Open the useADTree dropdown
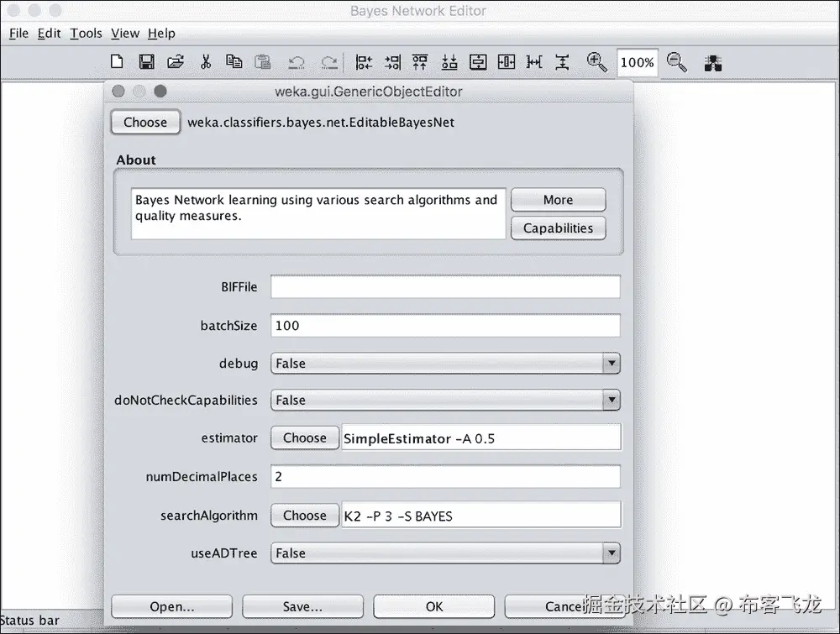This screenshot has width=840, height=634. click(612, 553)
